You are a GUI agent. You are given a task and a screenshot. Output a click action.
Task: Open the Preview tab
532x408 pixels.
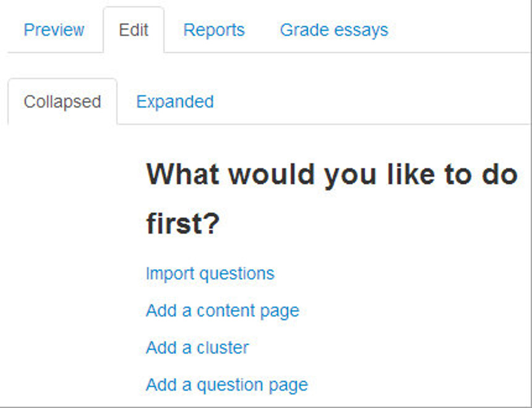click(x=54, y=30)
